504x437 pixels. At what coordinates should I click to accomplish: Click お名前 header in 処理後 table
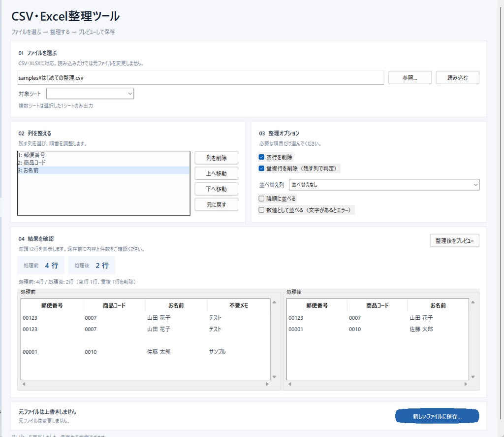(x=438, y=305)
